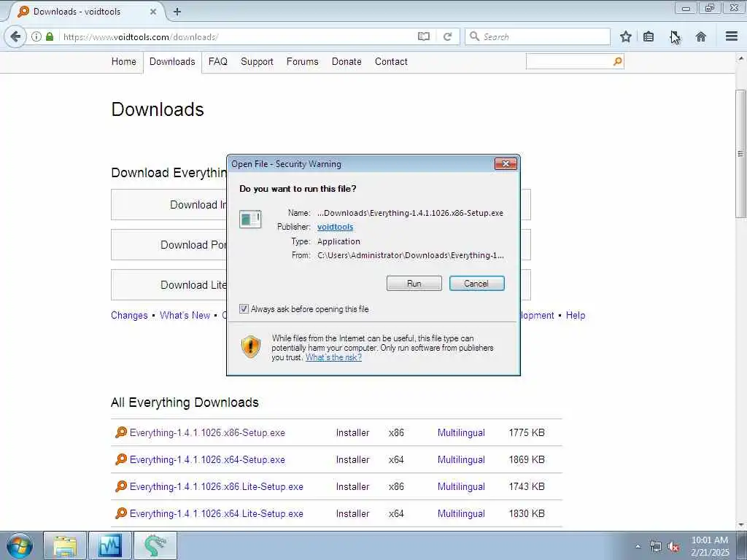Download Everything-1.4.1.1026.x86-Setup.exe link
The image size is (747, 560).
207,432
